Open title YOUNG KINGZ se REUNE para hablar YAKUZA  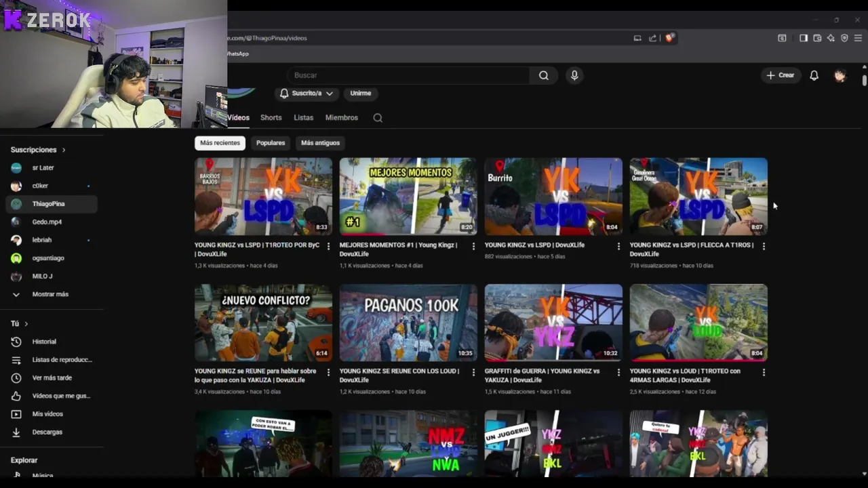click(256, 375)
